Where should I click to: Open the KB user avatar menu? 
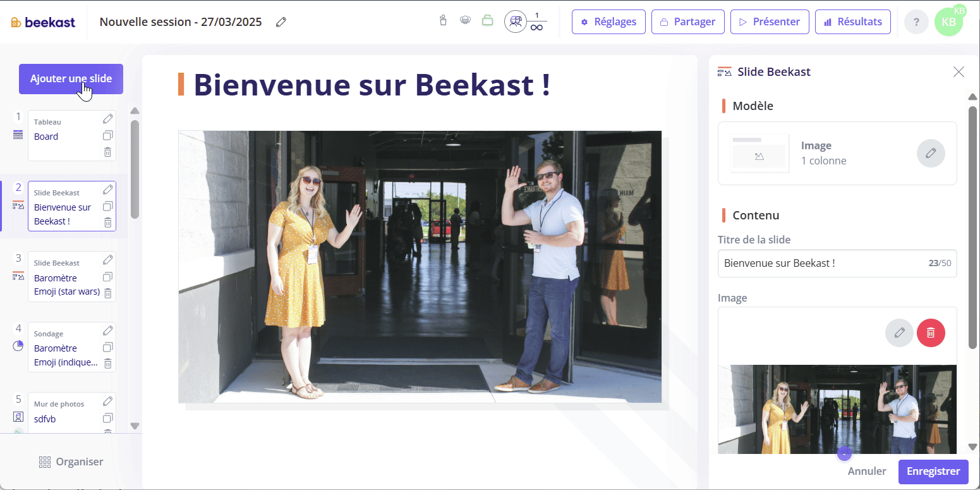pos(948,21)
